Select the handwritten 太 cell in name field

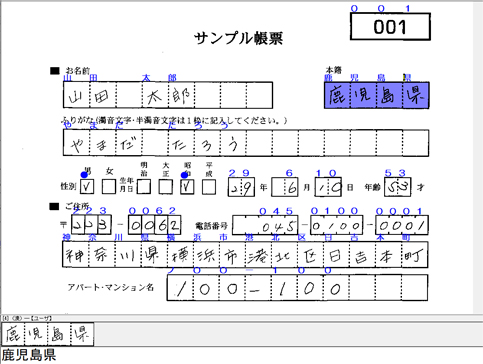point(155,96)
